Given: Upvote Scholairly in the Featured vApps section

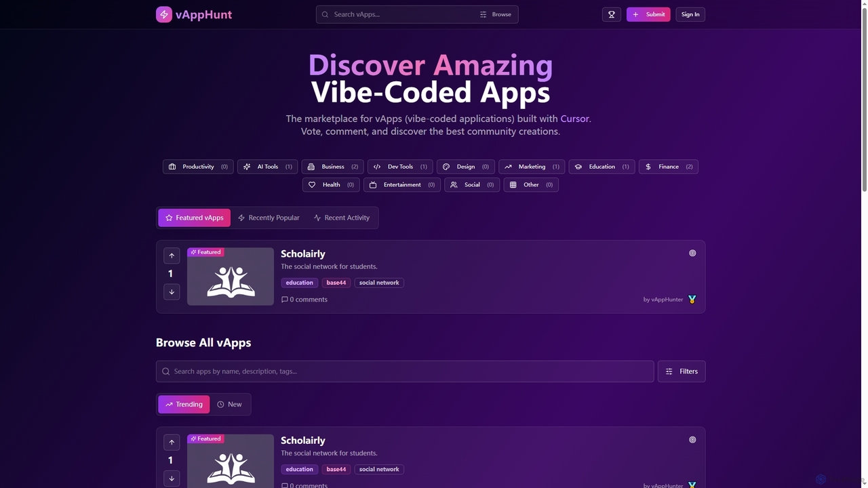Looking at the screenshot, I should (172, 256).
